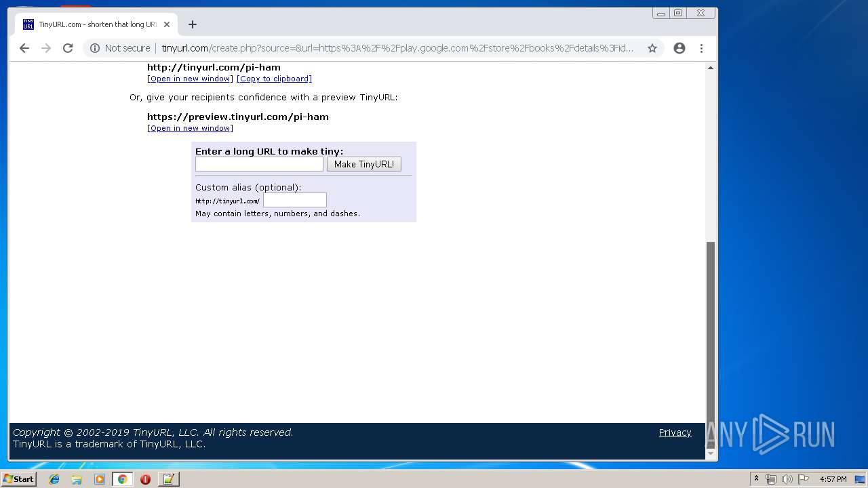The height and width of the screenshot is (488, 868).
Task: Open the Chrome three-dot menu
Action: pos(702,48)
